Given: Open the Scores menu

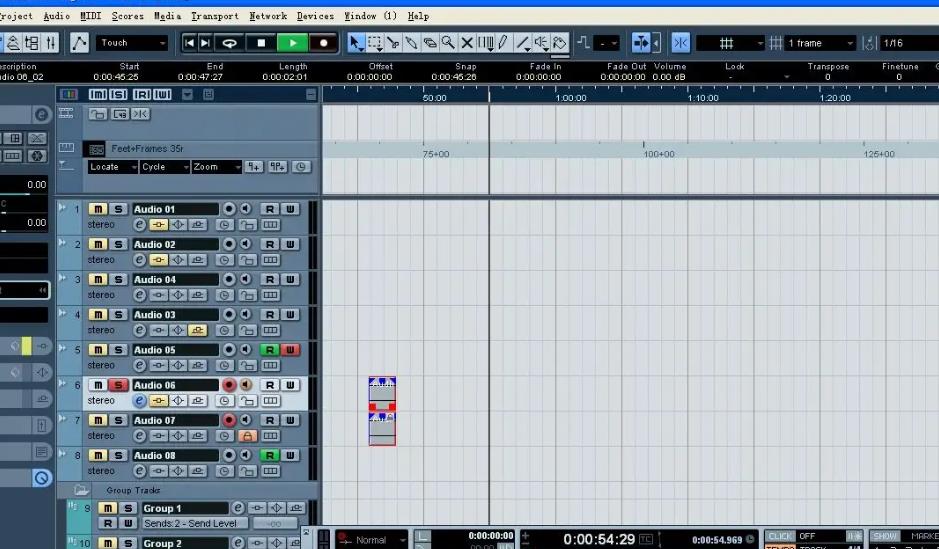Looking at the screenshot, I should coord(128,16).
